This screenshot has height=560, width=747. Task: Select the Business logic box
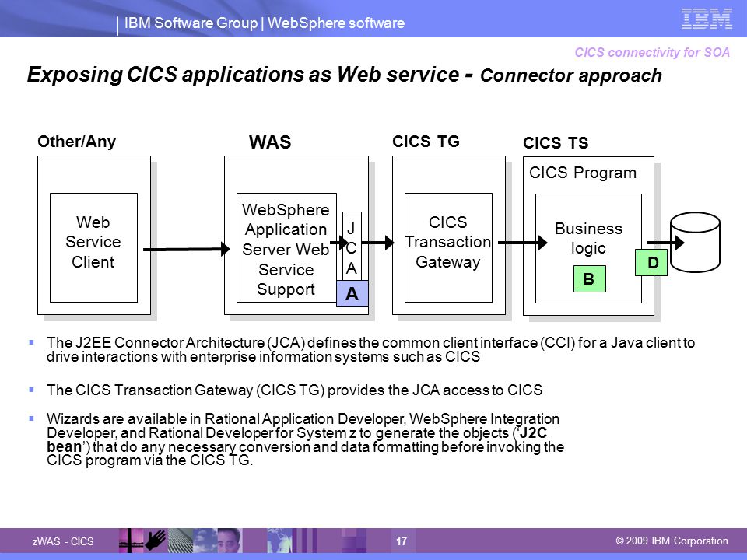pyautogui.click(x=588, y=248)
